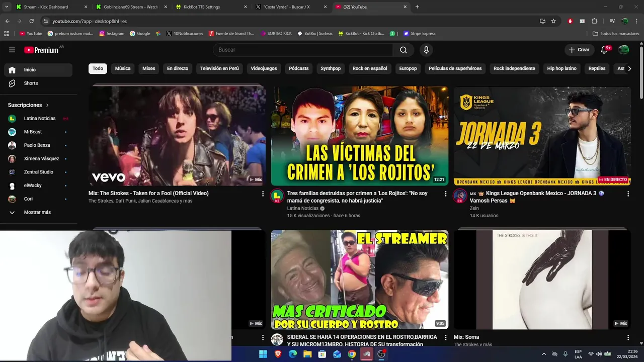Click the install app icon in address bar

(x=542, y=21)
